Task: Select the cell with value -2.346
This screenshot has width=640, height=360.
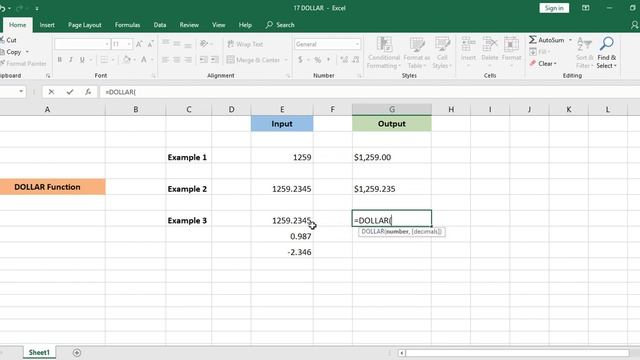Action: pos(282,252)
